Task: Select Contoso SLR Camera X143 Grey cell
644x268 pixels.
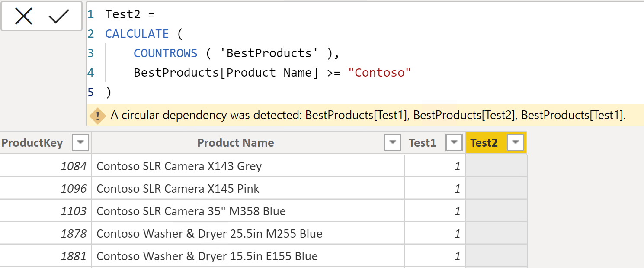Action: (x=248, y=166)
